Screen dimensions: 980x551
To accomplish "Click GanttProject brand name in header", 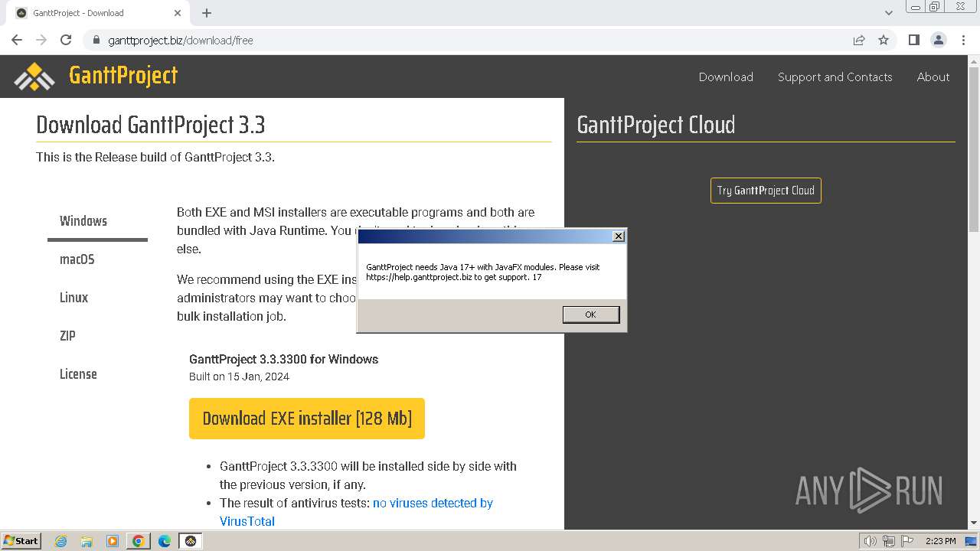I will coord(123,75).
